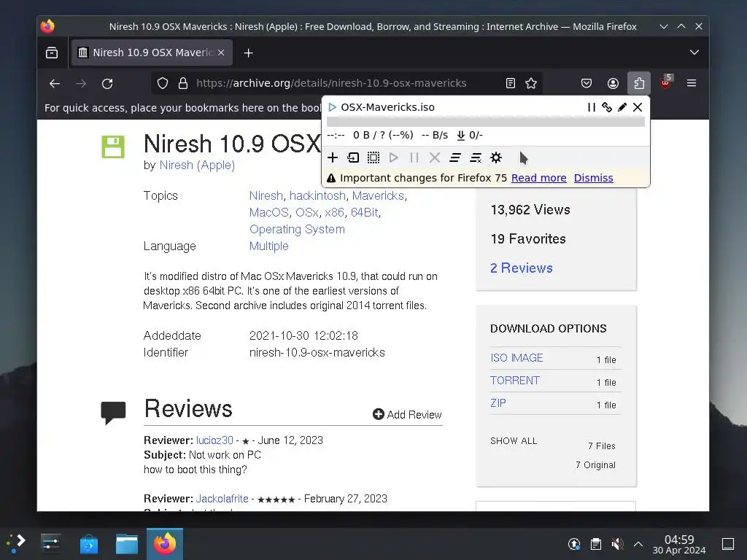The height and width of the screenshot is (560, 747).
Task: Show site security padlock info
Action: coord(183,83)
